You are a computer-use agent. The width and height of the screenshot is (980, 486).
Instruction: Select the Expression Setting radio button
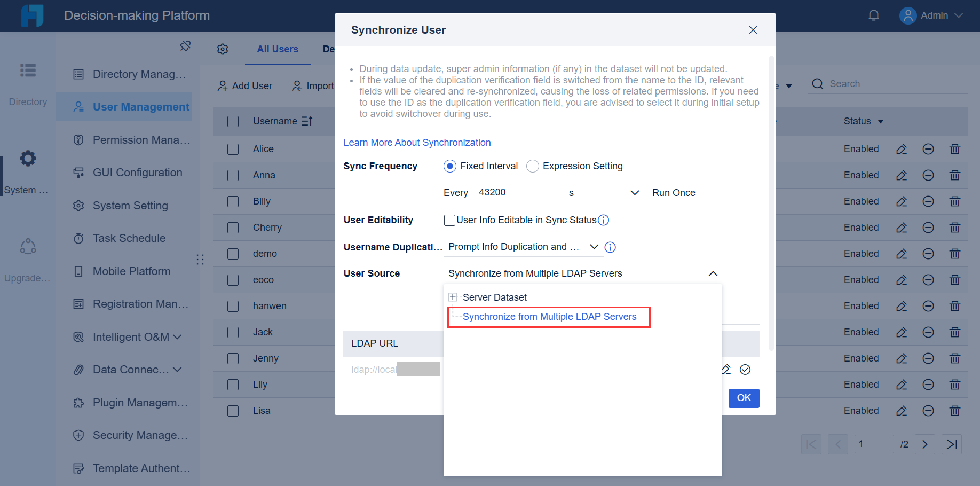(x=532, y=166)
